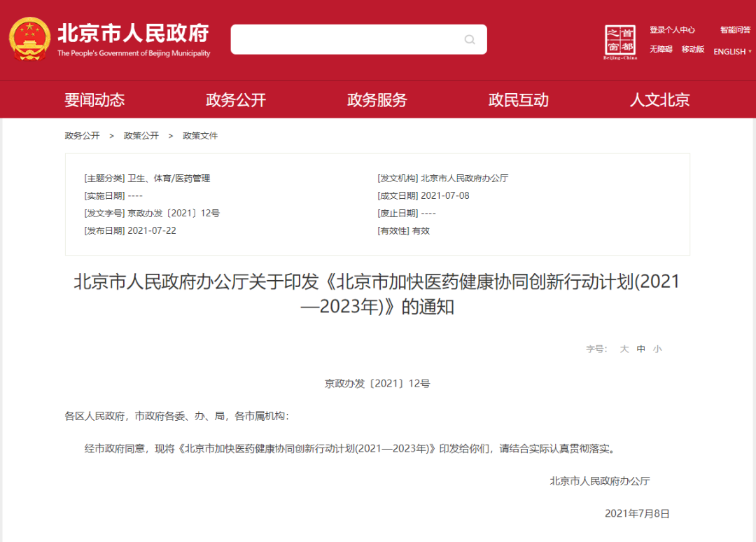This screenshot has width=756, height=542.
Task: Switch to 移动版 mobile version
Action: coord(693,49)
